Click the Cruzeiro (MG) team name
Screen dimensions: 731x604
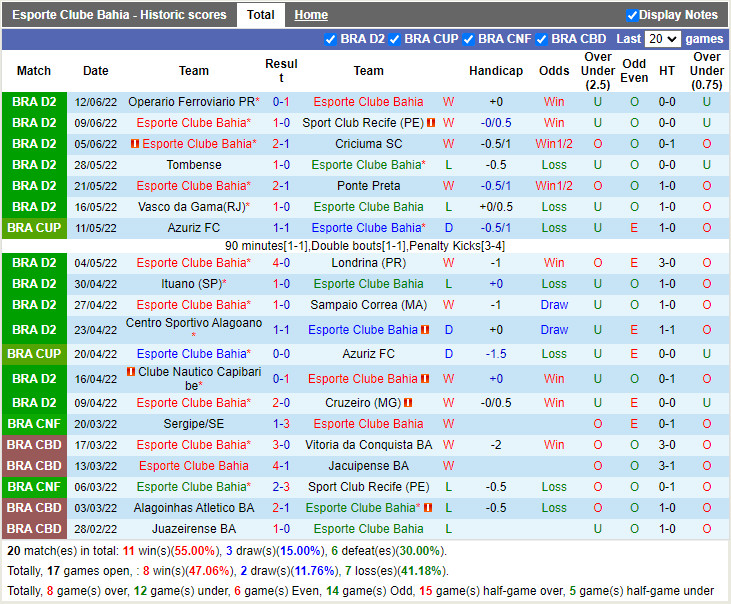pos(368,403)
